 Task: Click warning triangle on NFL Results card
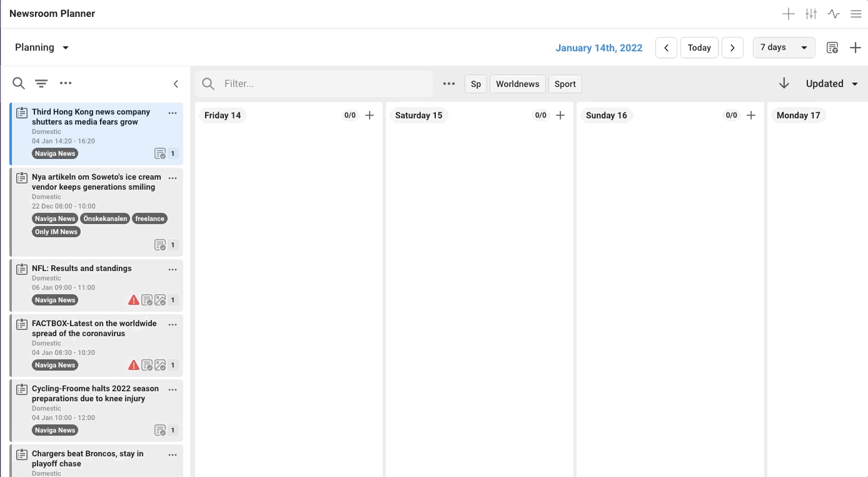(x=133, y=300)
